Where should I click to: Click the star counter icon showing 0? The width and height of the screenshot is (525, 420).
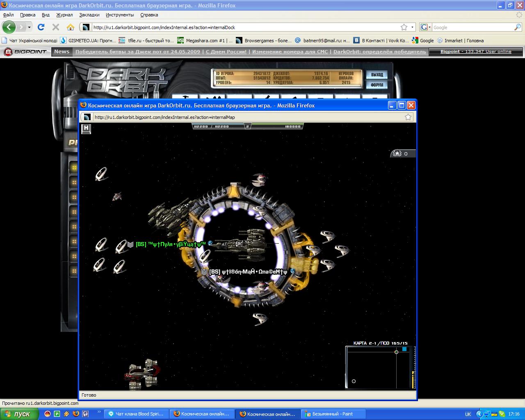[x=402, y=153]
